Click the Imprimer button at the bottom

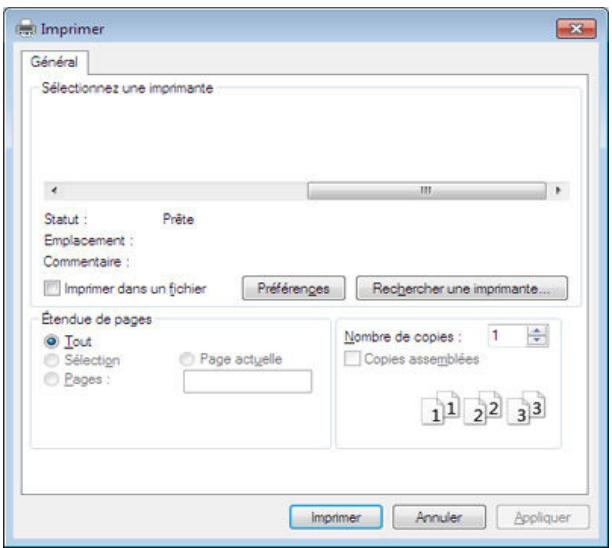(336, 517)
